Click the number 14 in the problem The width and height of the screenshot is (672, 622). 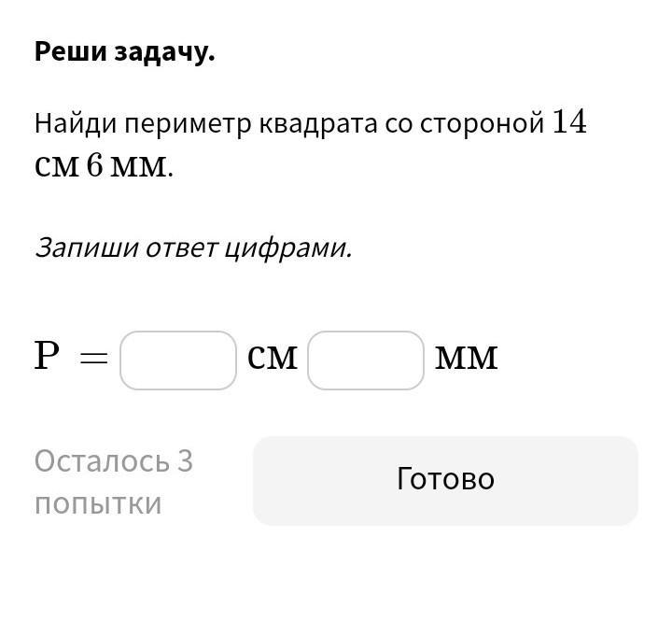569,122
